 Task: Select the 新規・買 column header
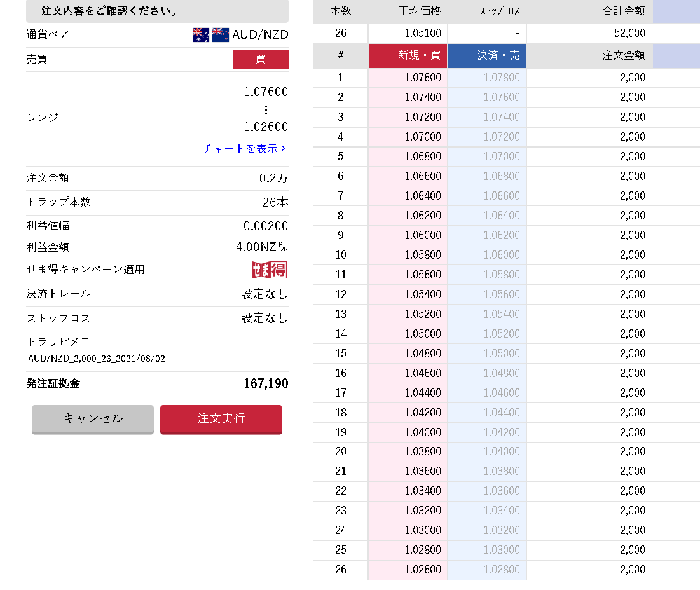(408, 55)
